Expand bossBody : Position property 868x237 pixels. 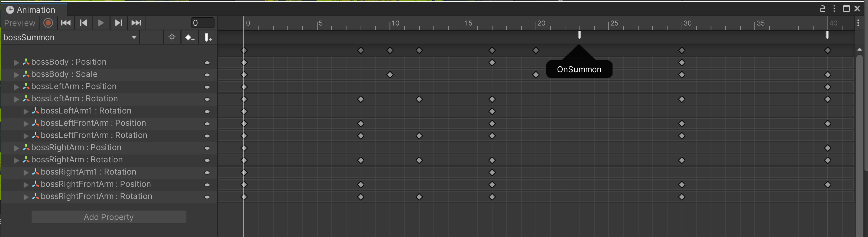click(16, 62)
